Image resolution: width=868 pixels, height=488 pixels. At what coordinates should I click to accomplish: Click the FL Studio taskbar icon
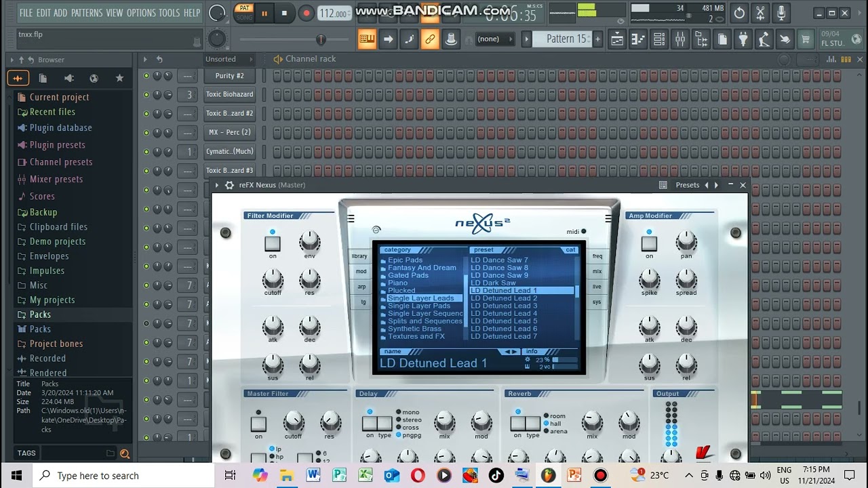point(548,475)
